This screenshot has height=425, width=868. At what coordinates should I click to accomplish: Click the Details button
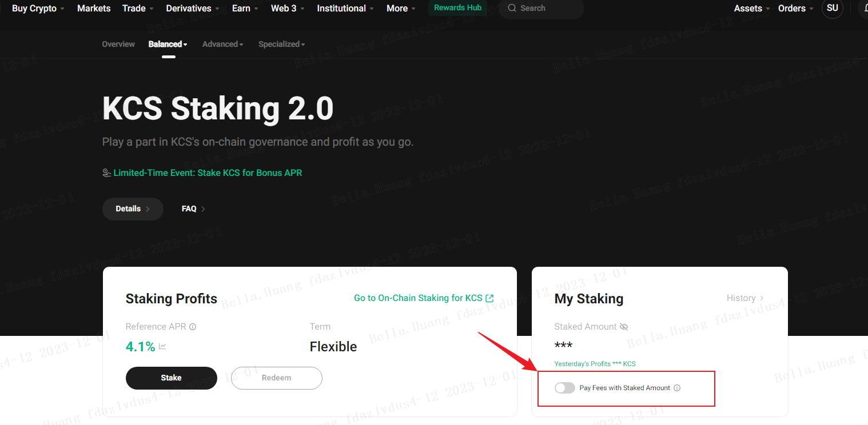133,209
